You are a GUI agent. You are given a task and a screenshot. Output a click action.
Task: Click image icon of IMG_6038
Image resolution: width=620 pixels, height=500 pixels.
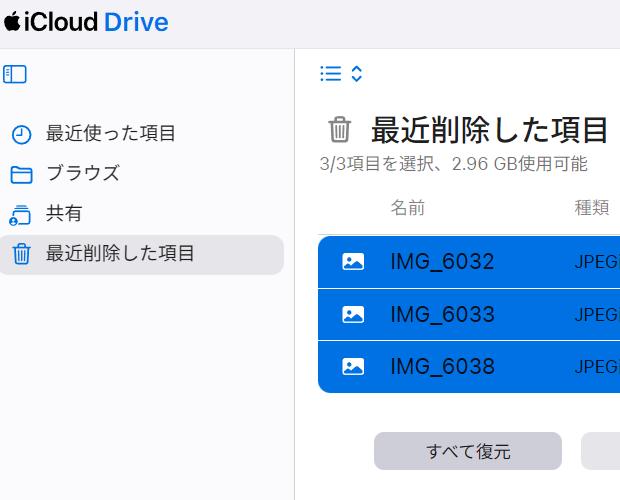[353, 367]
